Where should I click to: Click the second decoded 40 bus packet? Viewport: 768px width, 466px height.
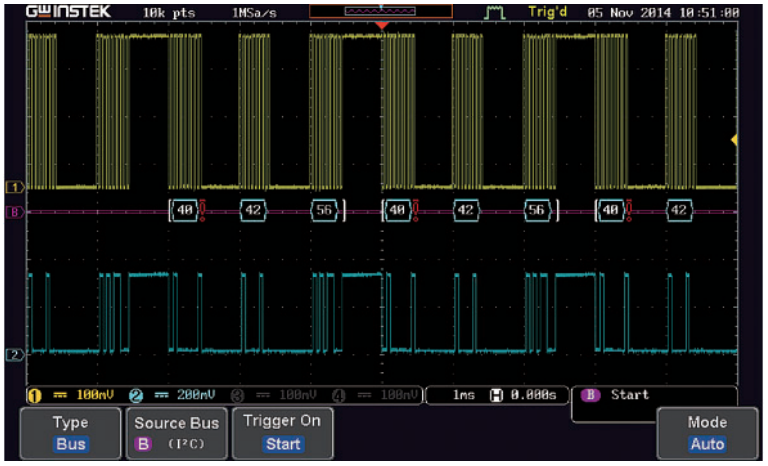[x=397, y=210]
